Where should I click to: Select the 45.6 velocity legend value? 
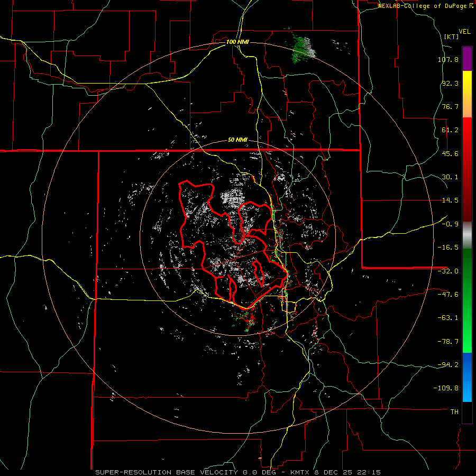pyautogui.click(x=450, y=153)
